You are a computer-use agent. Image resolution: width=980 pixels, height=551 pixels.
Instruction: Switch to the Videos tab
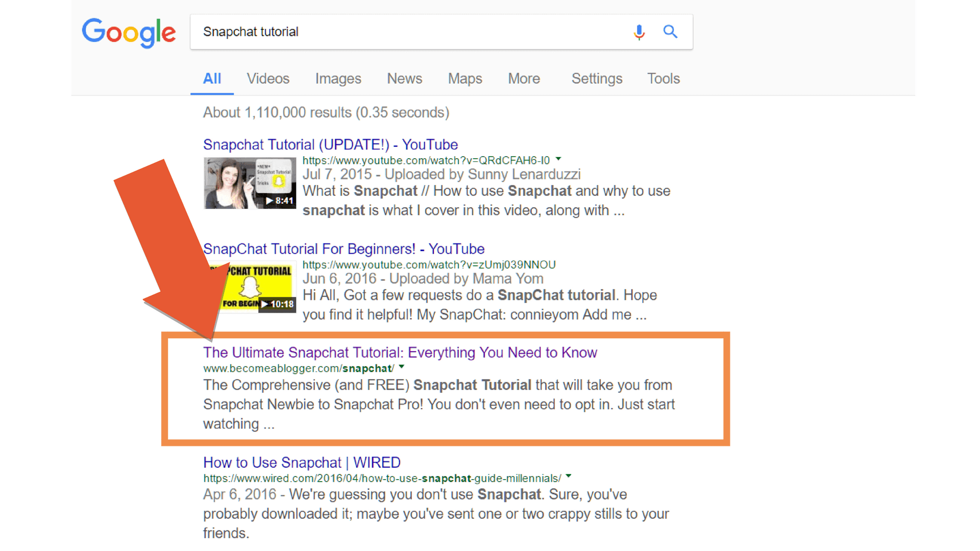[x=268, y=79]
